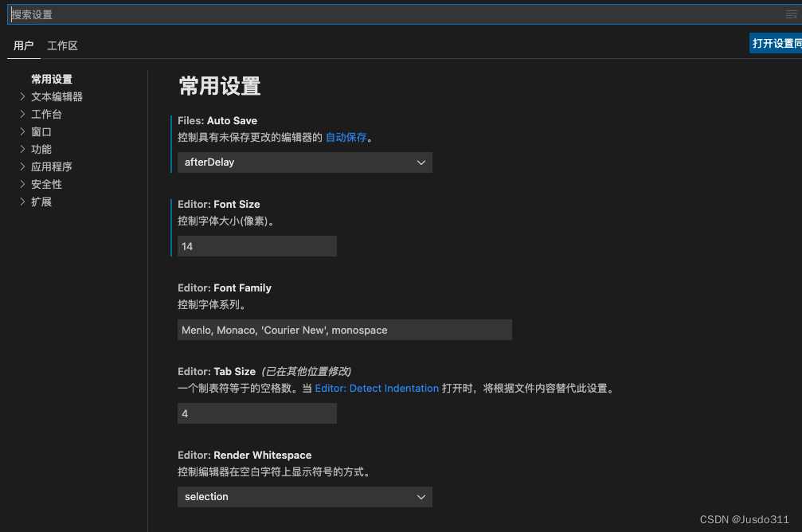Screen dimensions: 802x532
Task: Click the Files: Auto Save title
Action: [217, 121]
